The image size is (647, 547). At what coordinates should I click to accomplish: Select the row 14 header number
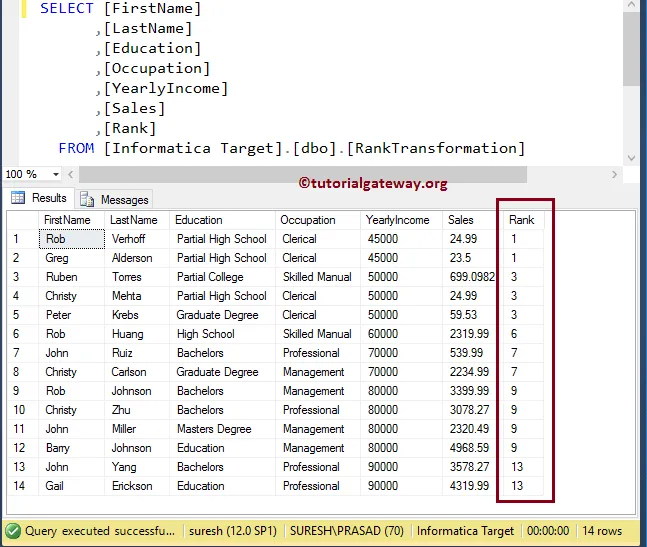23,486
